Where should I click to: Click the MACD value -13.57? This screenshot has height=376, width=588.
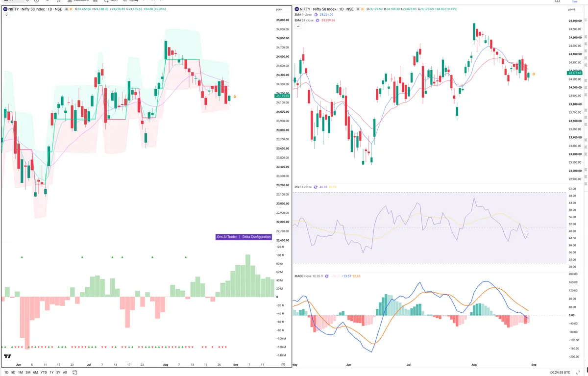[x=345, y=276]
